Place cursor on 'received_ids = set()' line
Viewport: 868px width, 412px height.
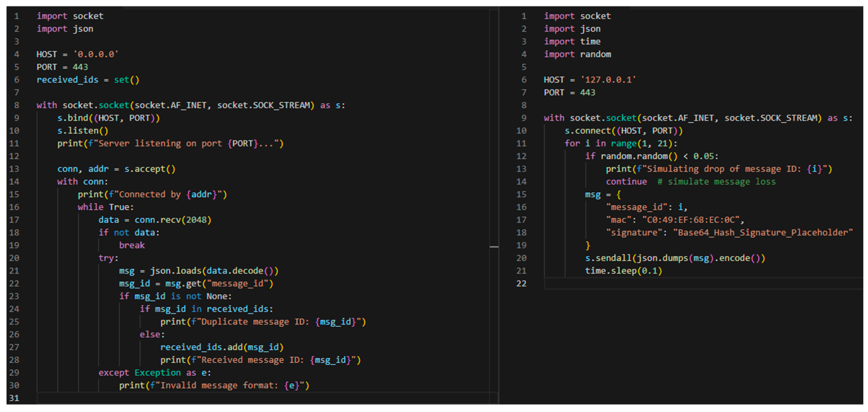click(x=88, y=80)
